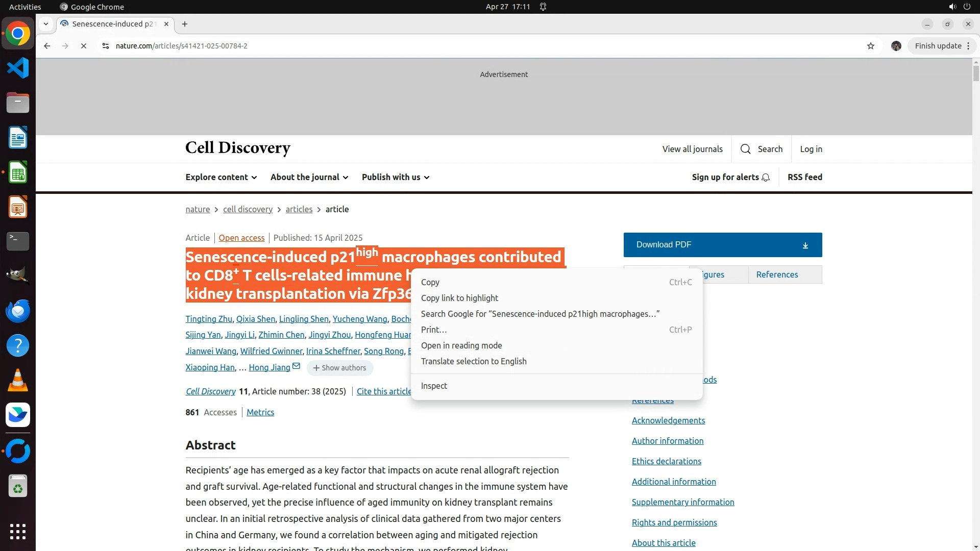
Task: Click the bookmark star icon
Action: click(x=871, y=46)
